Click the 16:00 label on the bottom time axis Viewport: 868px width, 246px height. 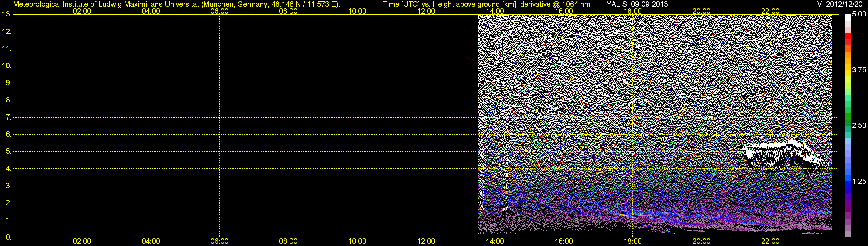(x=564, y=241)
